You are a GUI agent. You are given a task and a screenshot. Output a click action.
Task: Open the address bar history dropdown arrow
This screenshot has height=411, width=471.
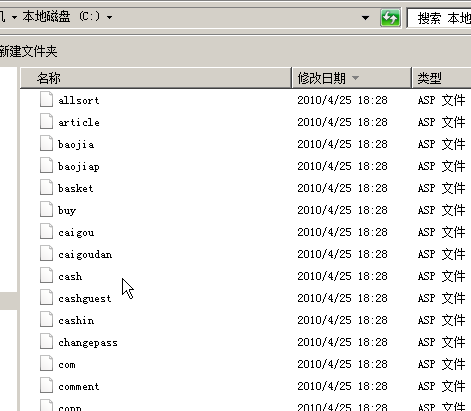coord(365,18)
